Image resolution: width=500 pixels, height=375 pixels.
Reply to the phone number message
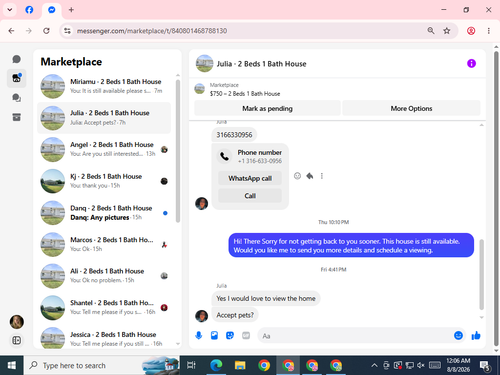(310, 176)
